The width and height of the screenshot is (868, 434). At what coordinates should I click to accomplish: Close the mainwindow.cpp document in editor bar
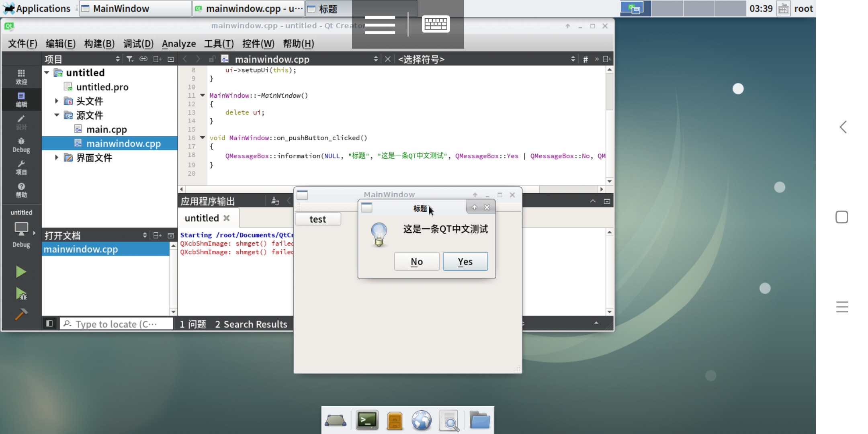[x=387, y=59]
